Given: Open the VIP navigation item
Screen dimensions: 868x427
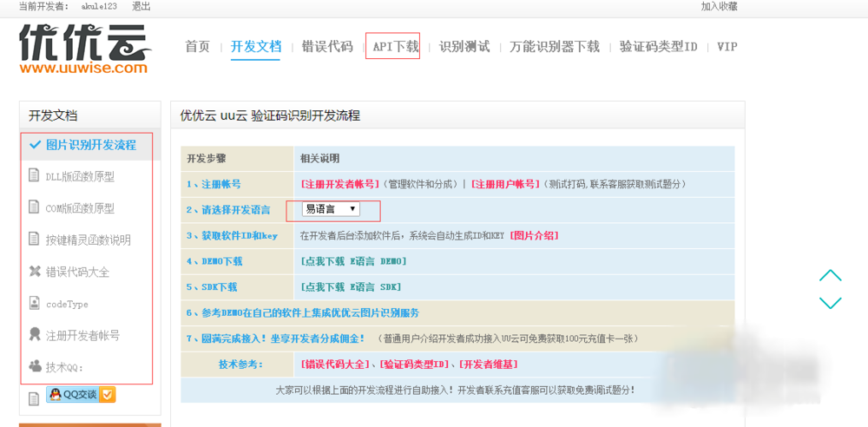Looking at the screenshot, I should pyautogui.click(x=727, y=47).
